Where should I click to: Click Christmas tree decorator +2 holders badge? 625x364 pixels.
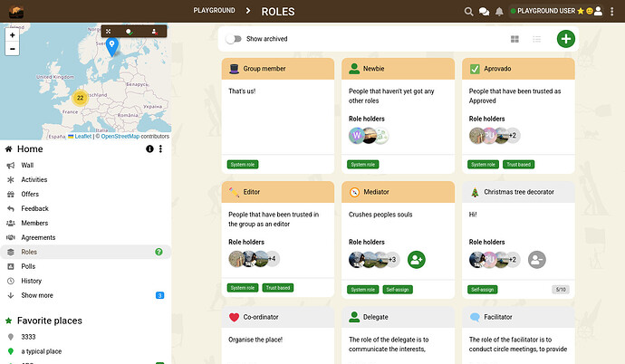[x=513, y=260]
